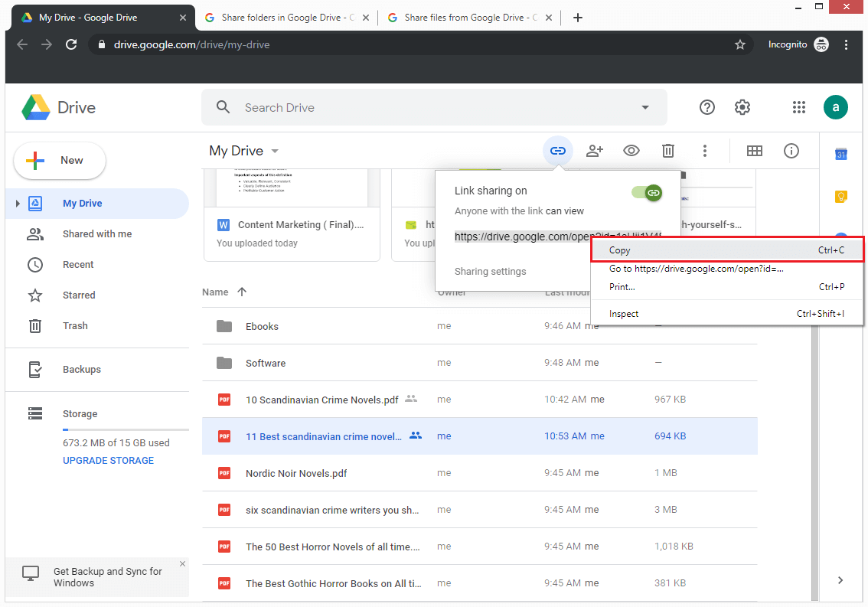Open Recent in sidebar

97,265
